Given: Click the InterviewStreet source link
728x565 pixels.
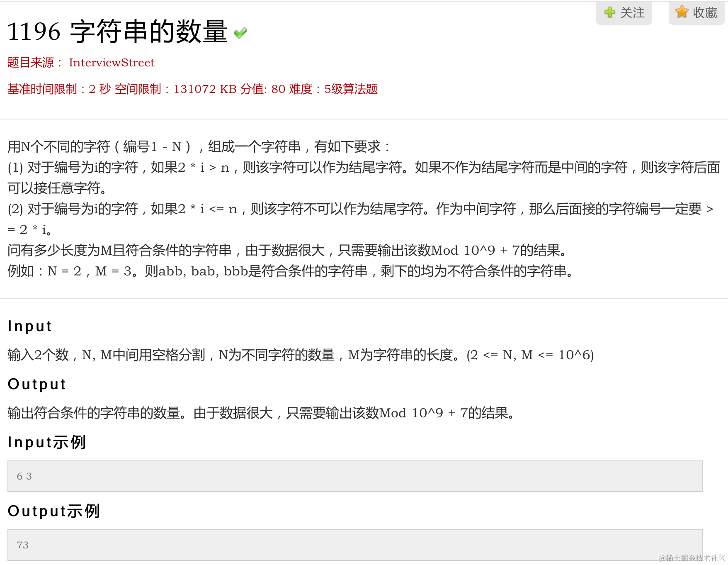Looking at the screenshot, I should click(x=112, y=63).
